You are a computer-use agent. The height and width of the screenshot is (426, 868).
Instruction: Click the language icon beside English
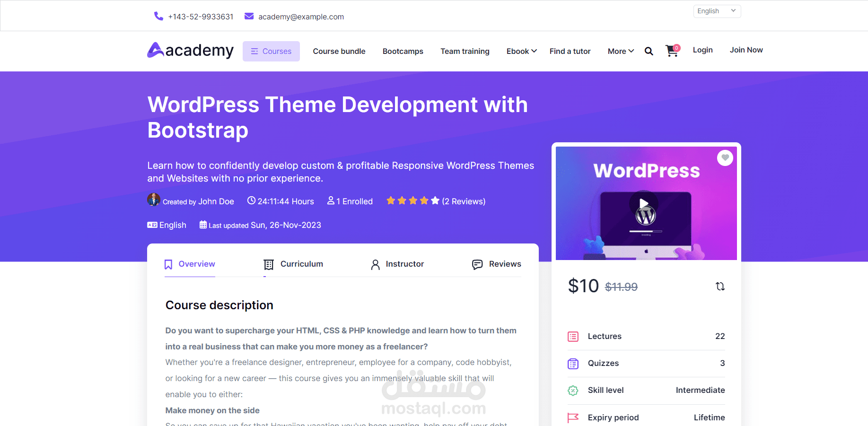click(x=152, y=225)
